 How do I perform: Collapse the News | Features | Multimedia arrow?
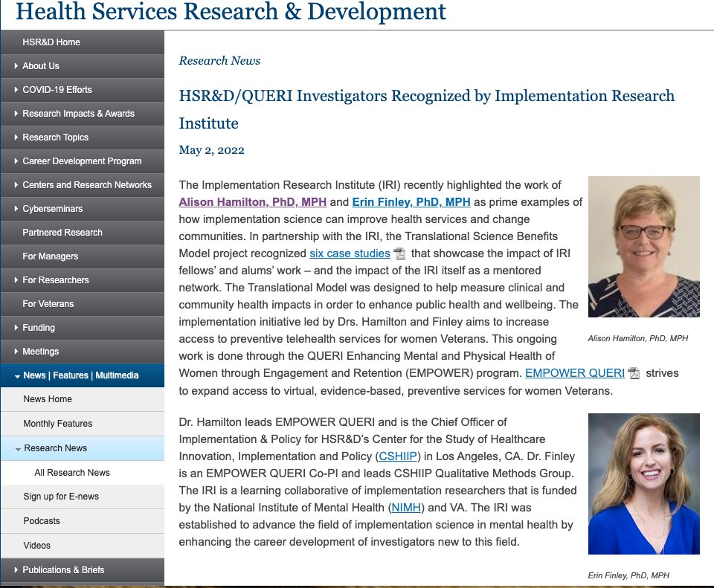click(x=17, y=376)
